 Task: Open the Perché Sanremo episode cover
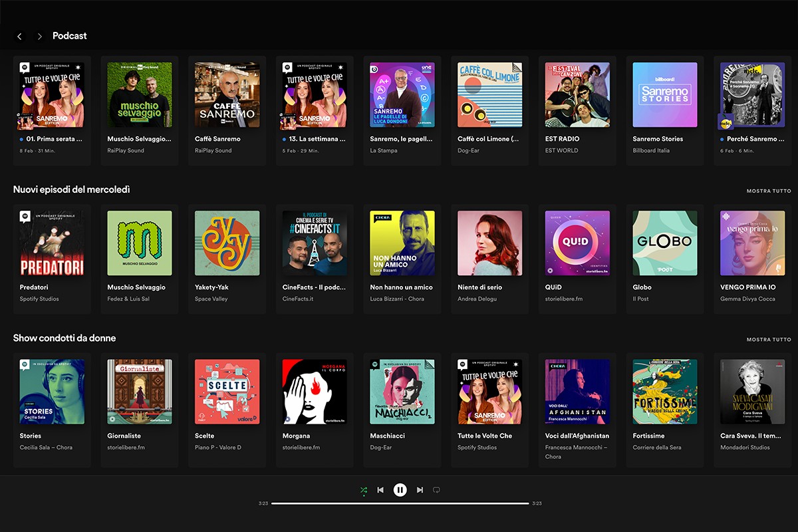(753, 94)
